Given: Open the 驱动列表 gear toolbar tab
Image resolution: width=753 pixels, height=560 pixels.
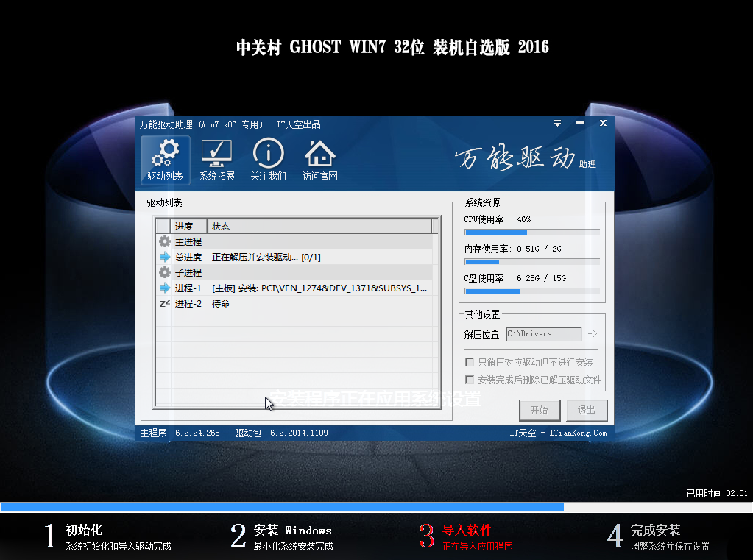Looking at the screenshot, I should (165, 160).
